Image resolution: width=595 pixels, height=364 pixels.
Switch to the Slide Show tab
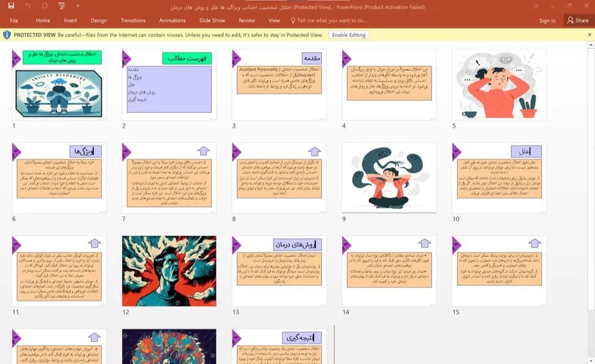[212, 20]
